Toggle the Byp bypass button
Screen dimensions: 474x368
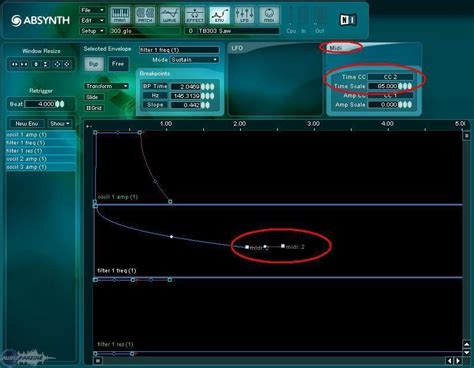(x=94, y=64)
